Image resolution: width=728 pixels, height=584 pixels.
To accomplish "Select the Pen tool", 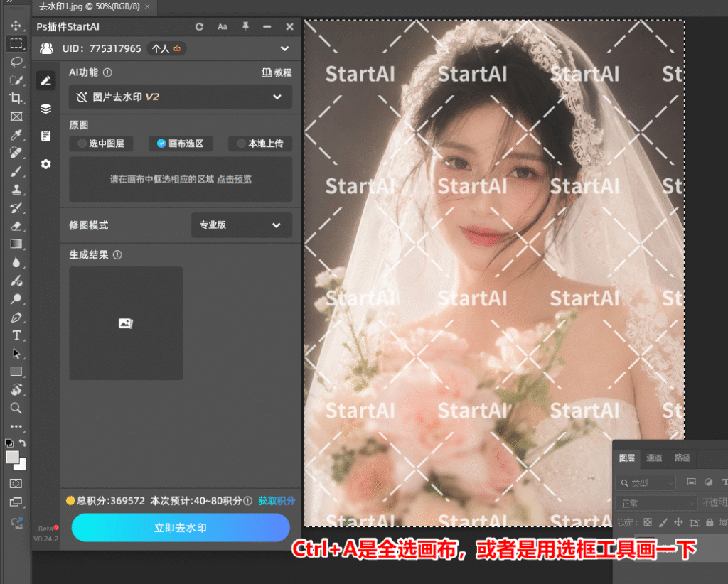I will 16,318.
